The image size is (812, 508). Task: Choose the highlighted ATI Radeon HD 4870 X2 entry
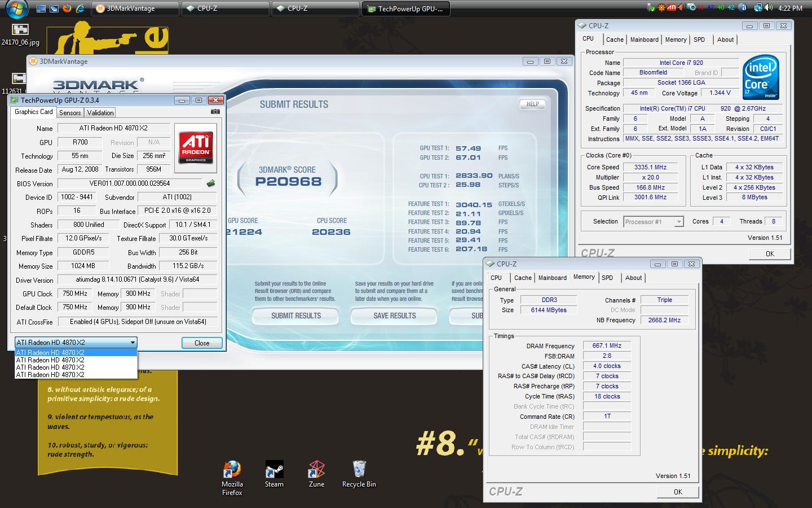76,352
